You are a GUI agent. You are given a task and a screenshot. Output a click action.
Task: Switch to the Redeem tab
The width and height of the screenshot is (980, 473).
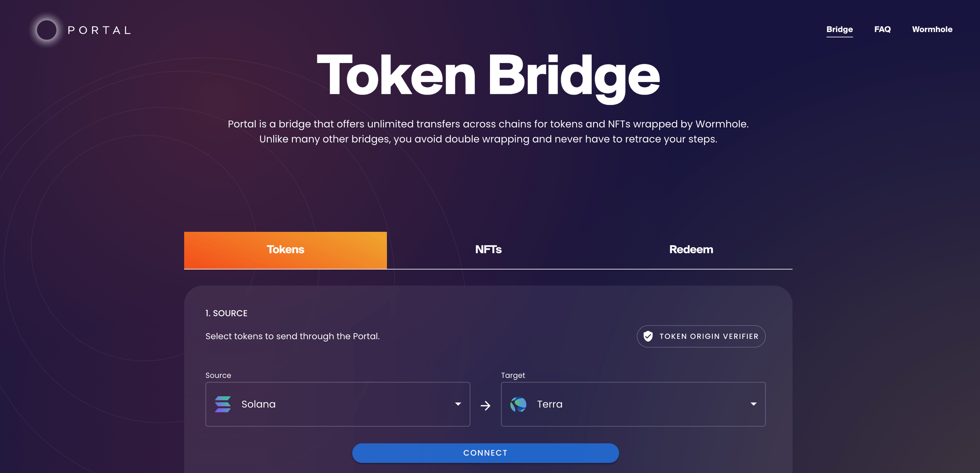[x=691, y=250]
